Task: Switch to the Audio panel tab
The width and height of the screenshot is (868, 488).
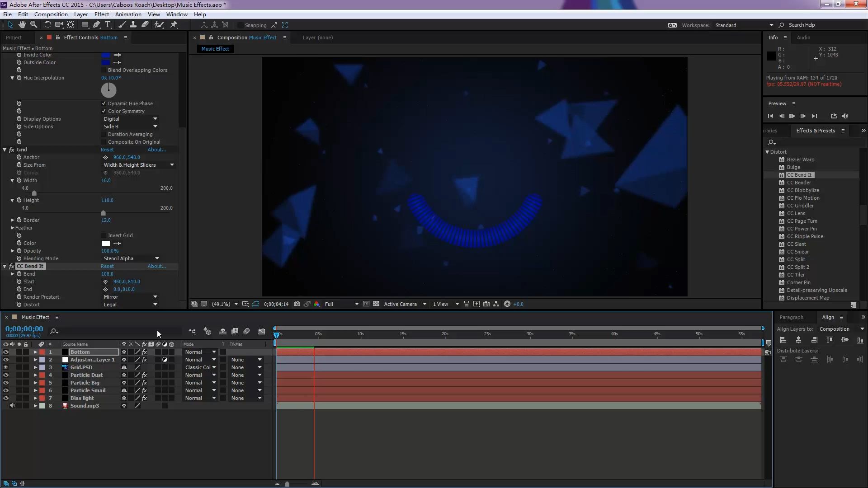Action: [803, 38]
